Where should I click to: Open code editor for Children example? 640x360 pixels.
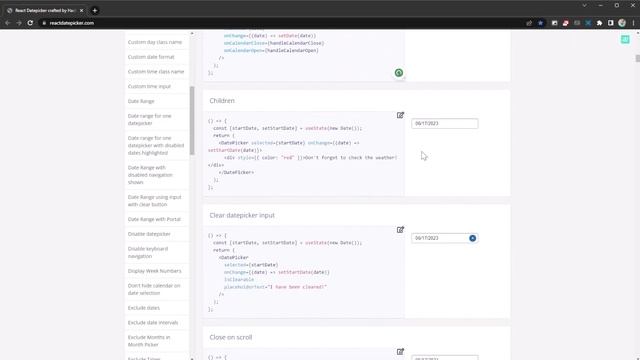click(400, 116)
